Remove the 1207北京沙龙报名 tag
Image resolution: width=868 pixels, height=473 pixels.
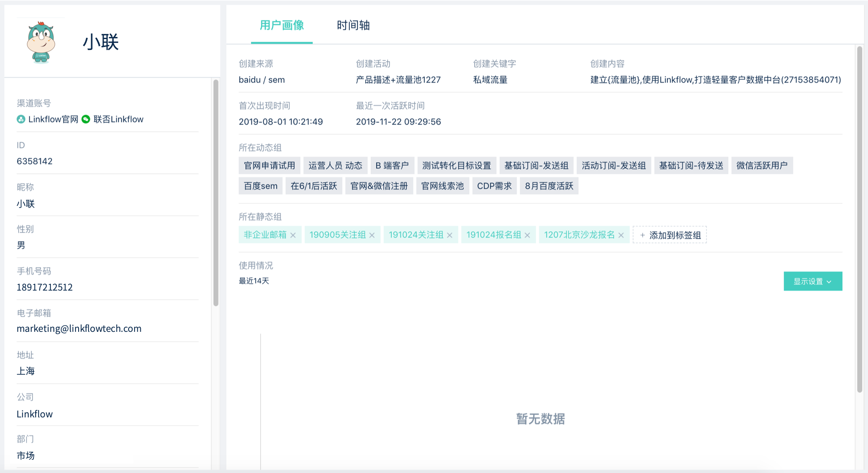621,235
